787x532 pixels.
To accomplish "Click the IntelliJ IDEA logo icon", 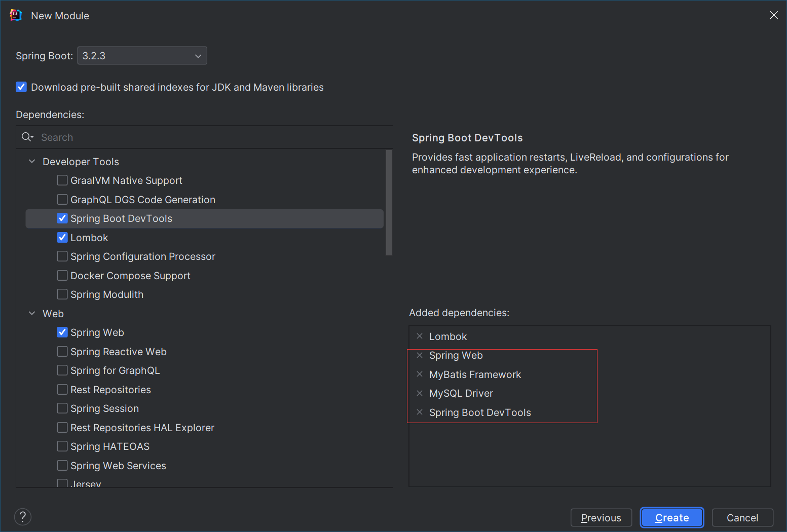I will 16,16.
